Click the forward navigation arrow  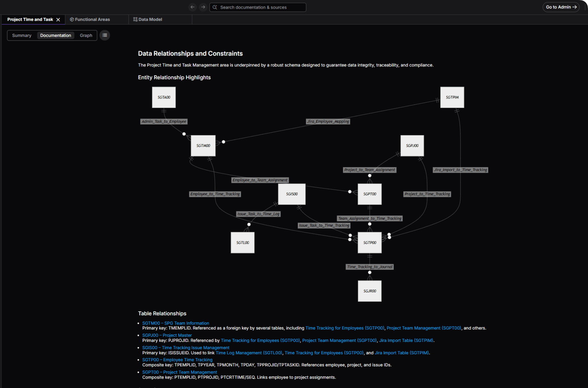click(203, 7)
